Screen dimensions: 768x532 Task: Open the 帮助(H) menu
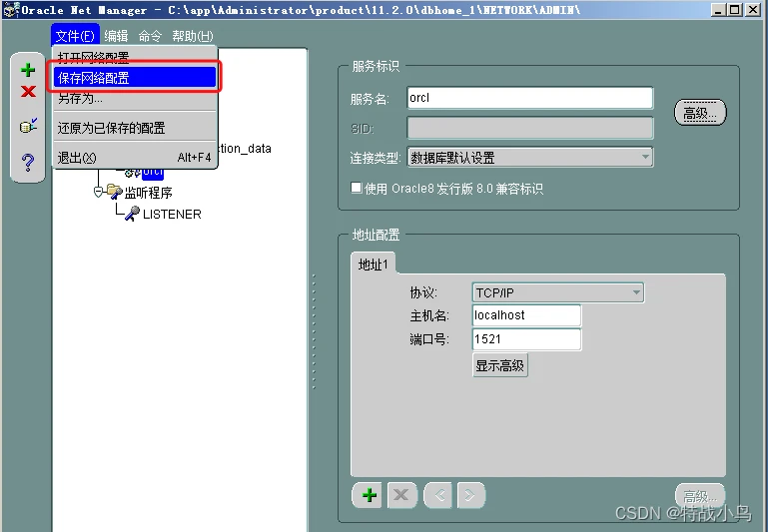coord(193,36)
